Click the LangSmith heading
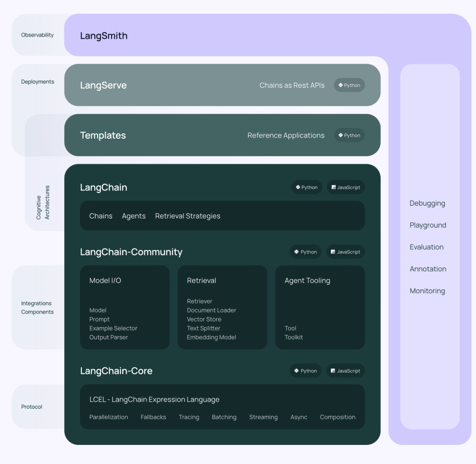The width and height of the screenshot is (476, 464). (x=104, y=36)
